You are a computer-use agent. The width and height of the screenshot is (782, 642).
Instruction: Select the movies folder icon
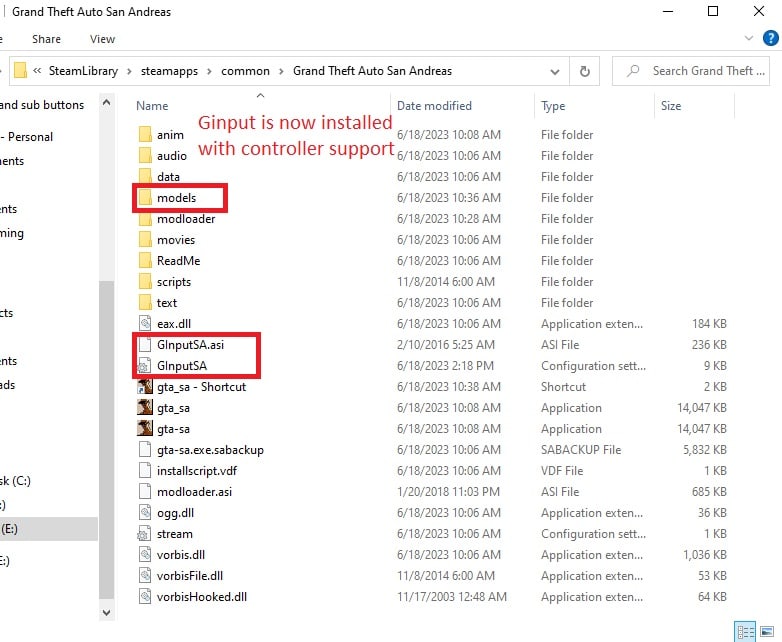(x=145, y=240)
